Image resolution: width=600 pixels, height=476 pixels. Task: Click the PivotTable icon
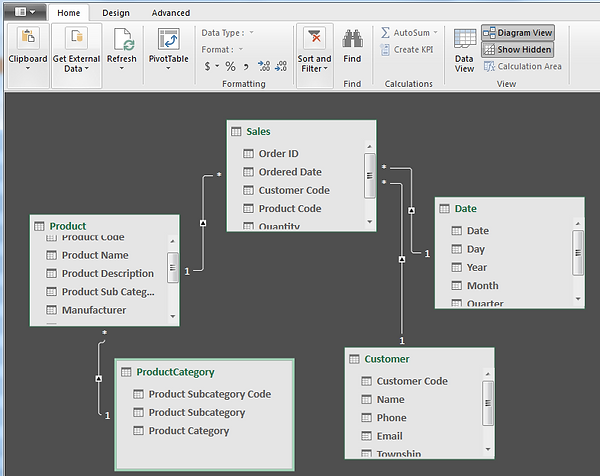169,39
